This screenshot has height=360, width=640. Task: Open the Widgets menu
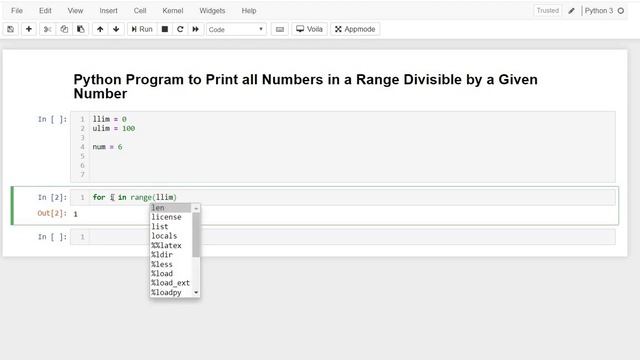(x=212, y=11)
